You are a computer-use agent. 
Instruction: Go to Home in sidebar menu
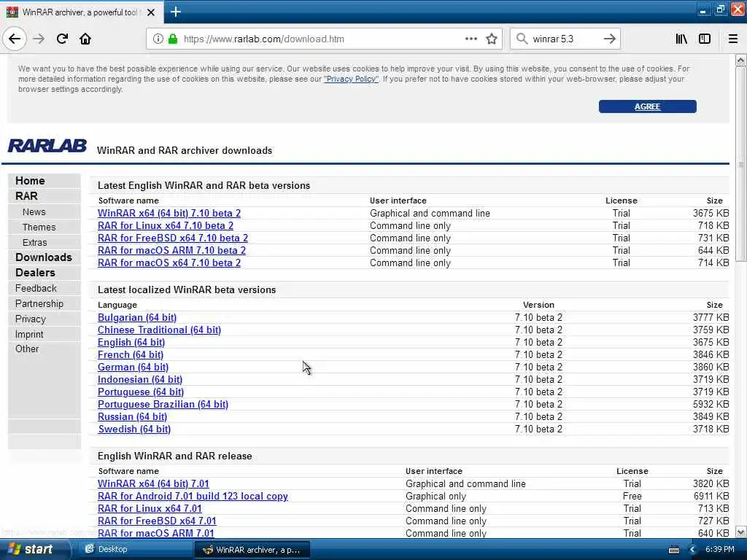(30, 181)
